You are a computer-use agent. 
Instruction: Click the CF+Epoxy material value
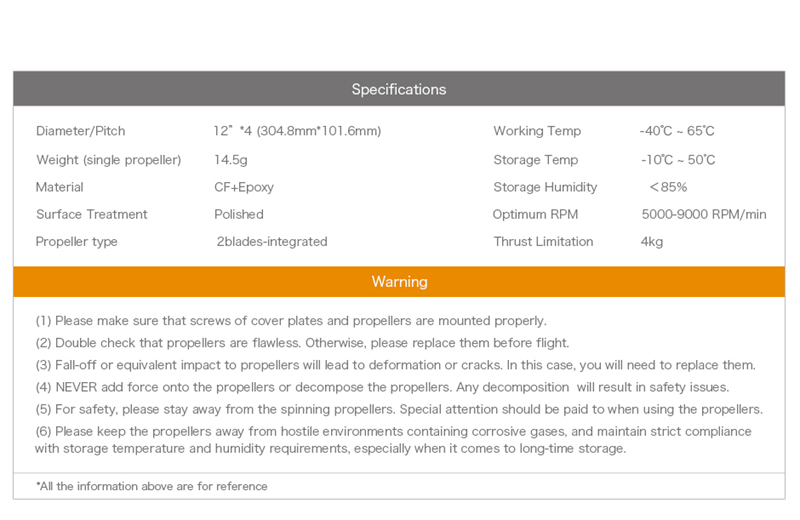coord(244,187)
